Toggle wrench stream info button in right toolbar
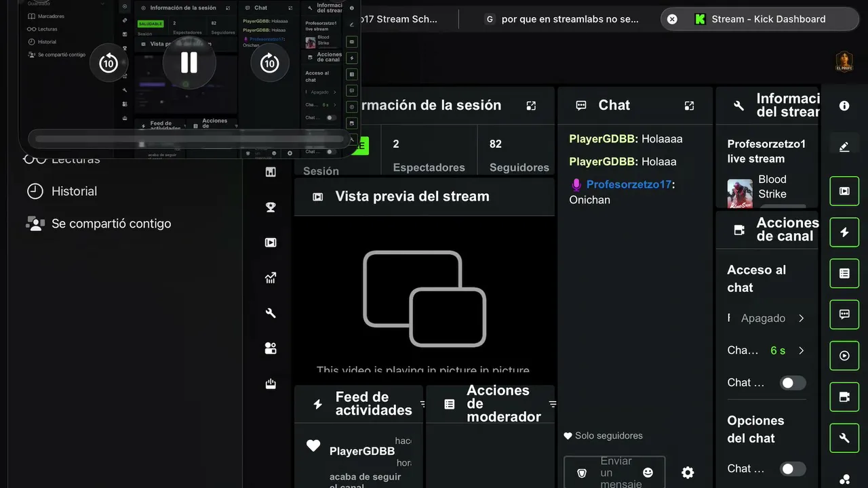Image resolution: width=868 pixels, height=488 pixels. click(x=844, y=438)
